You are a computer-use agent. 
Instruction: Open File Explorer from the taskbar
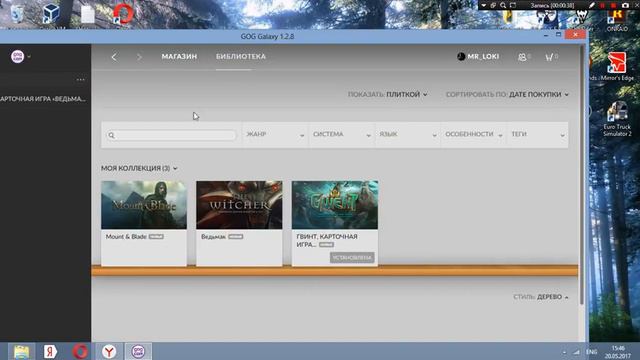21,351
